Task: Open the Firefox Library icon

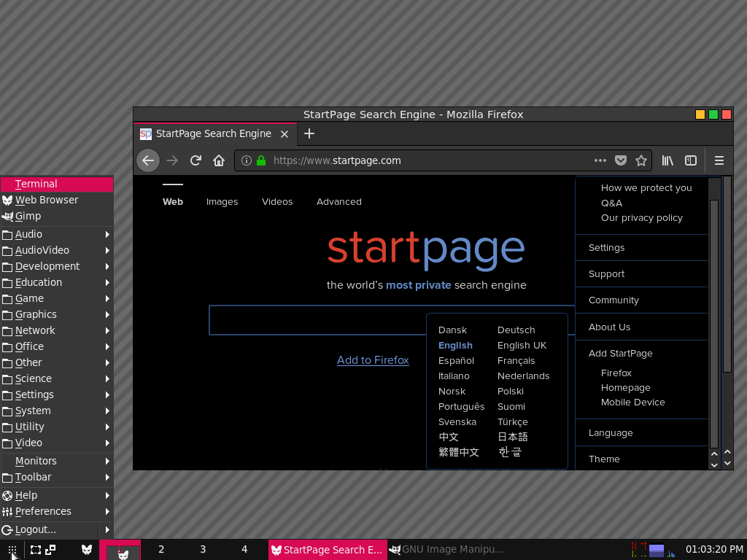Action: click(667, 160)
